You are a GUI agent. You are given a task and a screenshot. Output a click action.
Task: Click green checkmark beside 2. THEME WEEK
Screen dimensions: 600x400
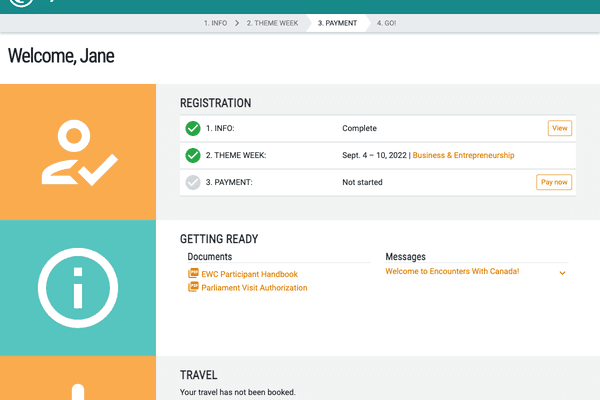pyautogui.click(x=193, y=155)
